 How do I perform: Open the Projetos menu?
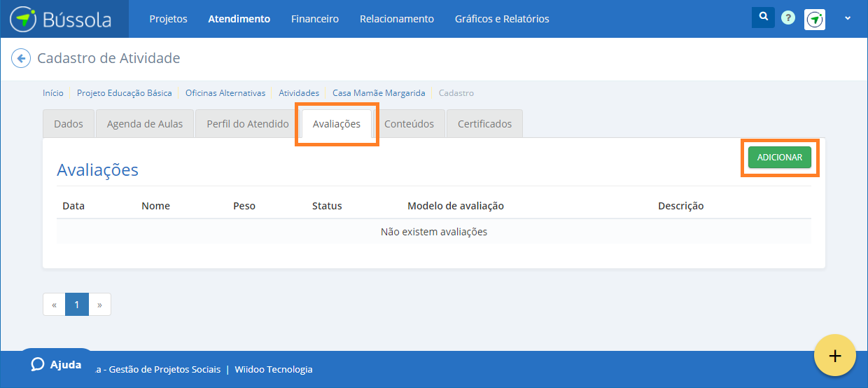[168, 19]
